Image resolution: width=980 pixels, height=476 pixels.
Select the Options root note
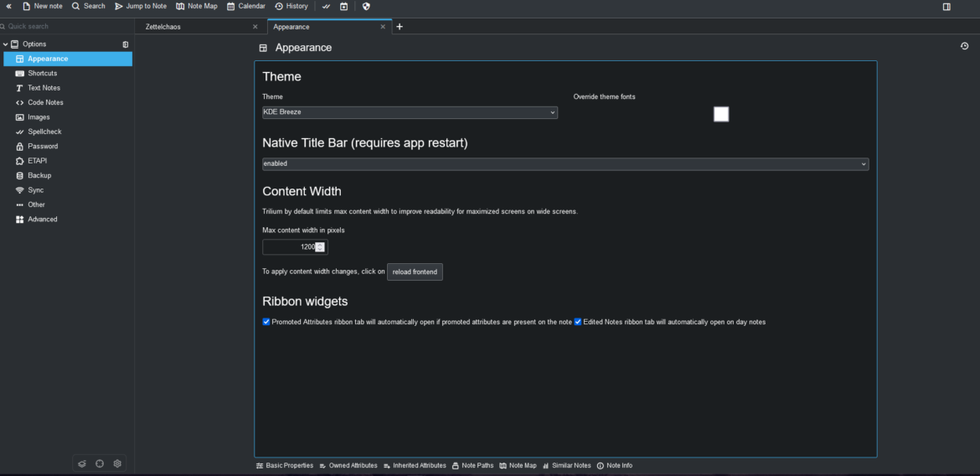34,44
